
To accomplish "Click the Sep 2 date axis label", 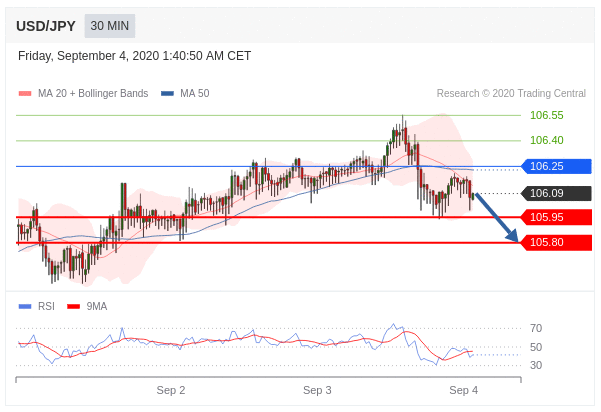I will point(171,391).
